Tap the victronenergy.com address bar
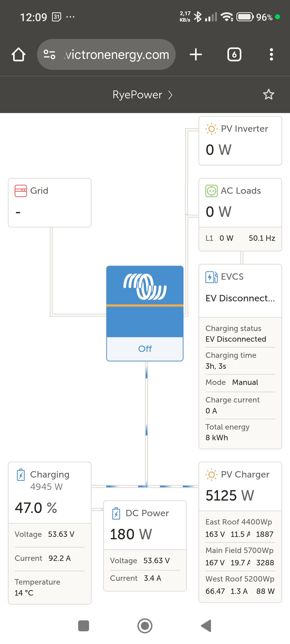 pos(116,54)
